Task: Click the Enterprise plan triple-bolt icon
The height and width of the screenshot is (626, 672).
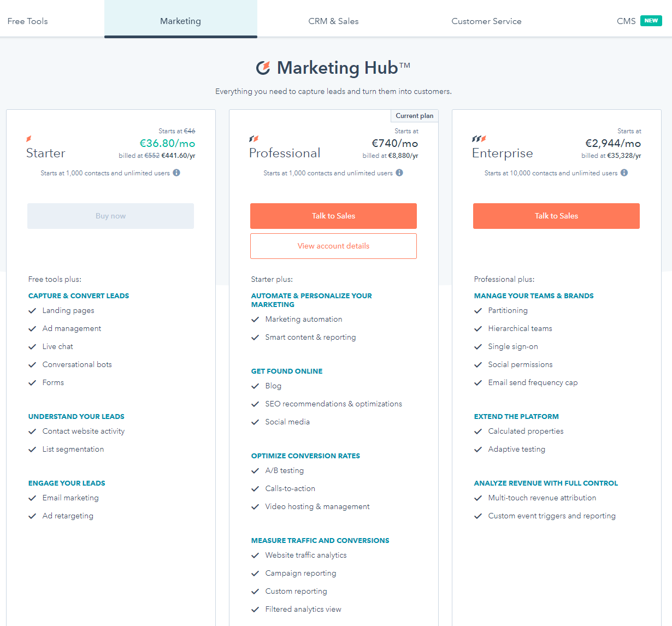Action: (479, 139)
